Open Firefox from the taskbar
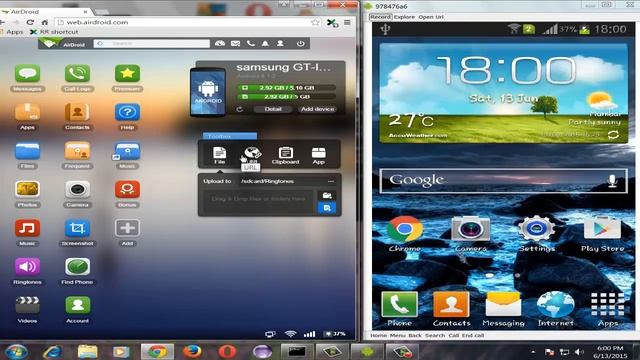This screenshot has height=360, width=640. coord(192,351)
